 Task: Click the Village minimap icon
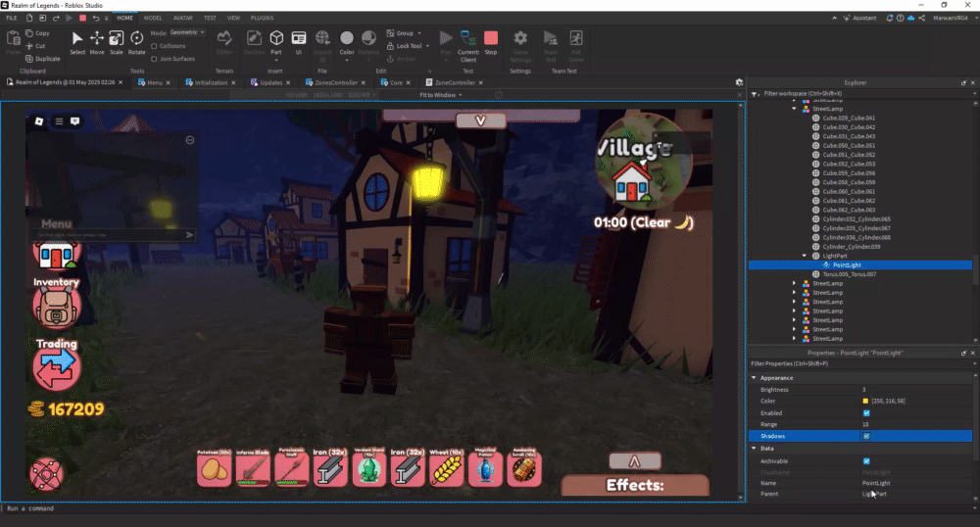[x=643, y=161]
